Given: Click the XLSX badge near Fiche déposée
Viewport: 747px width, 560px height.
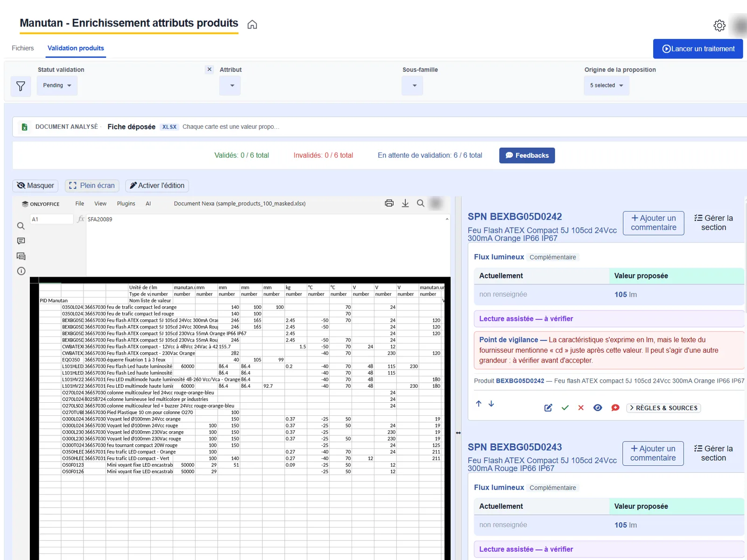Looking at the screenshot, I should (169, 127).
